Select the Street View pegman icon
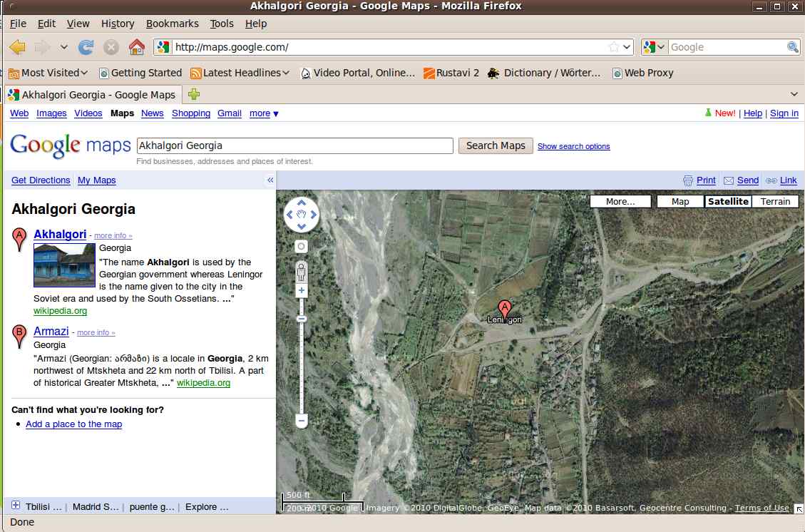This screenshot has height=532, width=805. [x=302, y=271]
